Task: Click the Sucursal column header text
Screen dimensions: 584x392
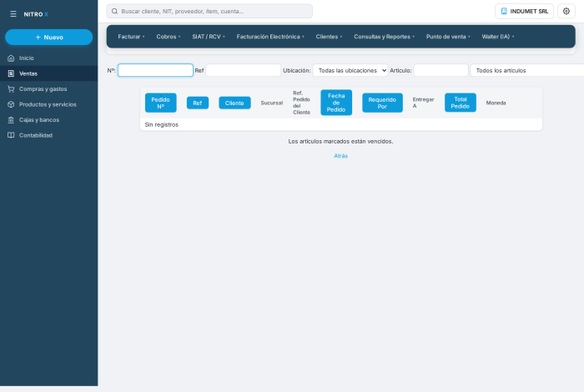Action: 272,103
